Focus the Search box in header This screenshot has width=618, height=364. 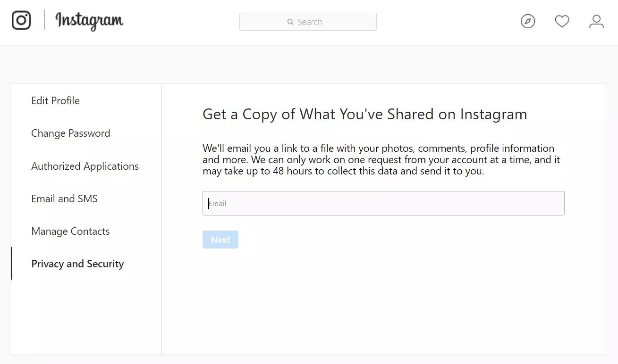point(308,22)
